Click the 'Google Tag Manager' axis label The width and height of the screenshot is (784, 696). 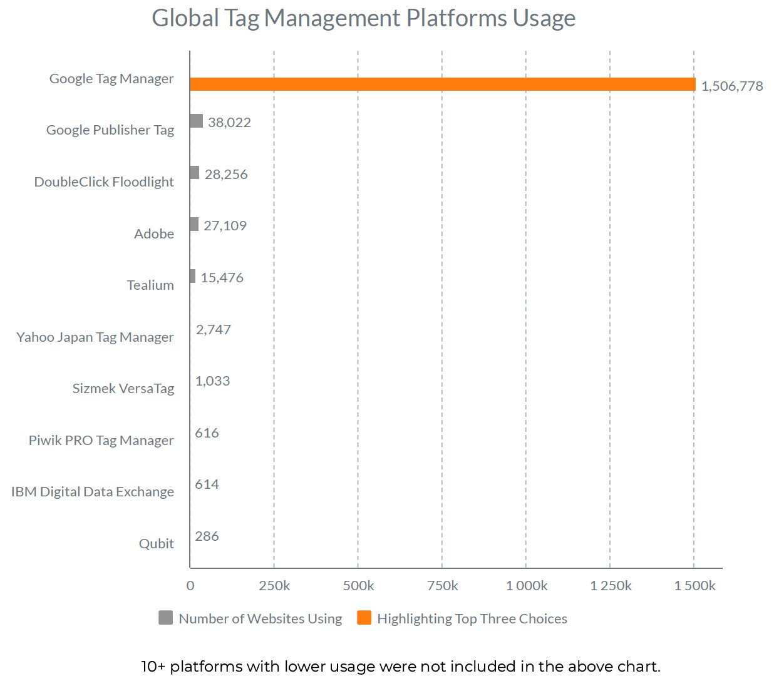111,79
